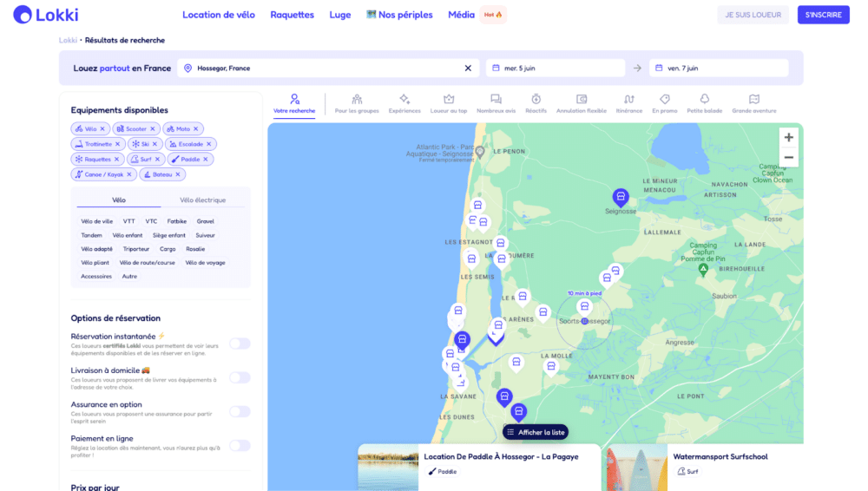Viewport: 868px width, 491px height.
Task: Open Nos périples menu item
Action: click(399, 15)
